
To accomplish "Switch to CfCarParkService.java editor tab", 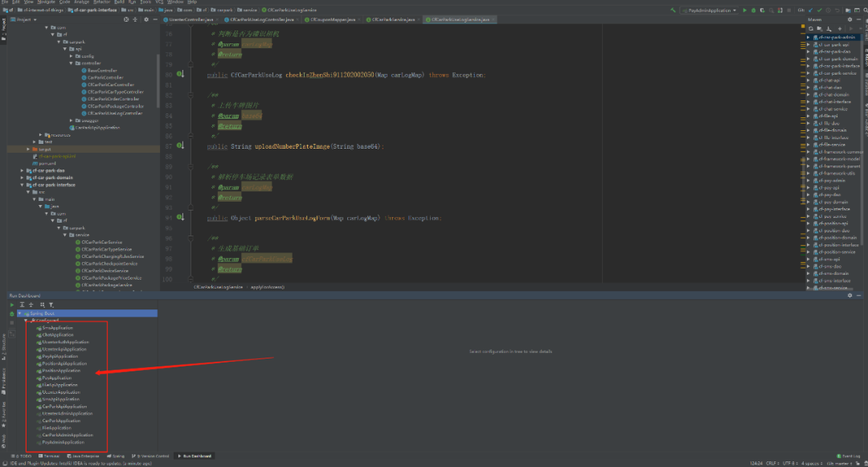I will coord(393,19).
